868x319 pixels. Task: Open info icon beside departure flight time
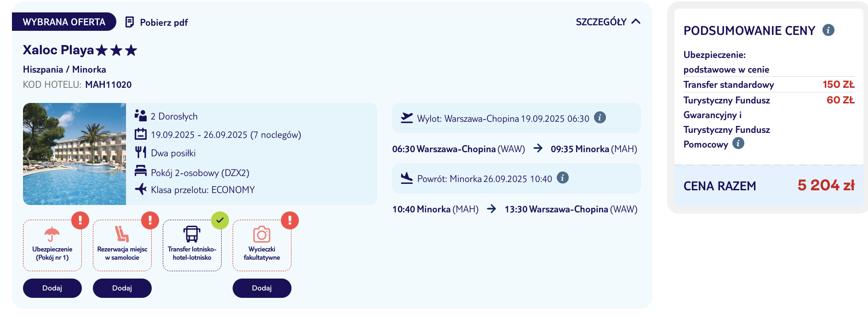(x=600, y=118)
